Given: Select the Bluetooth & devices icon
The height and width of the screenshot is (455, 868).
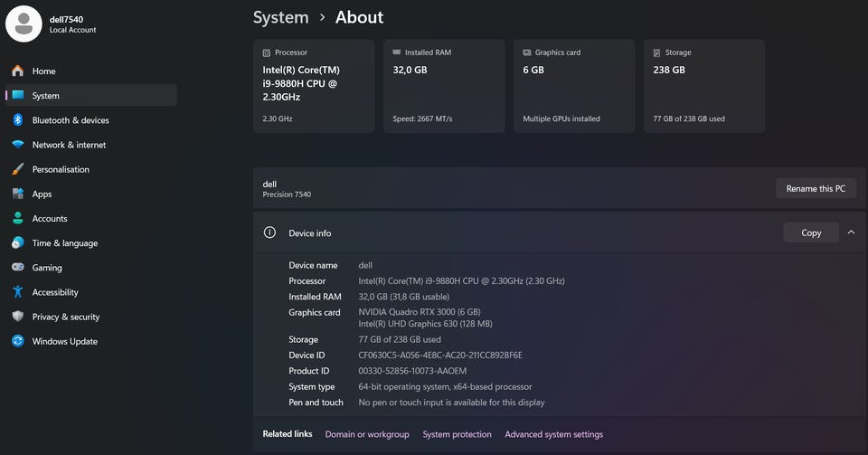Looking at the screenshot, I should pos(18,120).
